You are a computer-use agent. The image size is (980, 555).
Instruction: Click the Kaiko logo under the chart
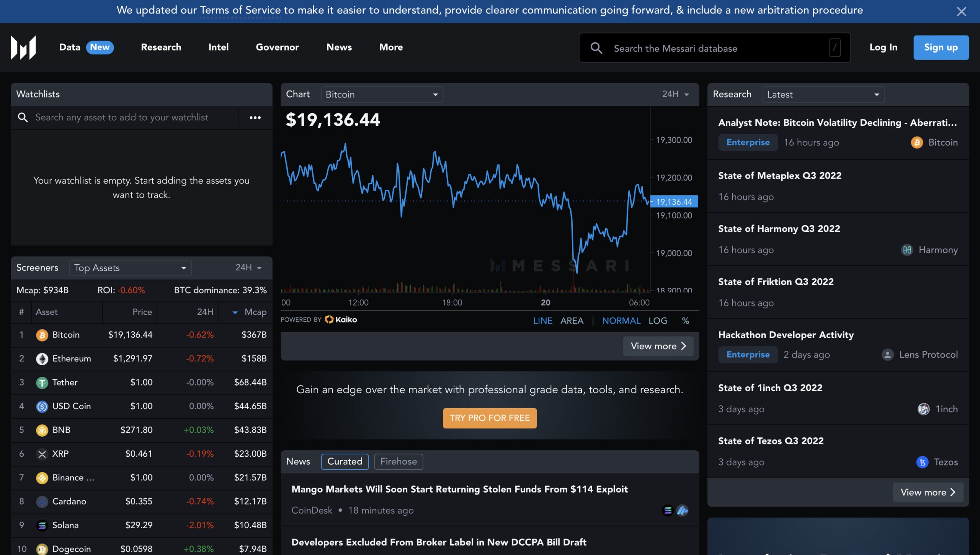click(341, 319)
